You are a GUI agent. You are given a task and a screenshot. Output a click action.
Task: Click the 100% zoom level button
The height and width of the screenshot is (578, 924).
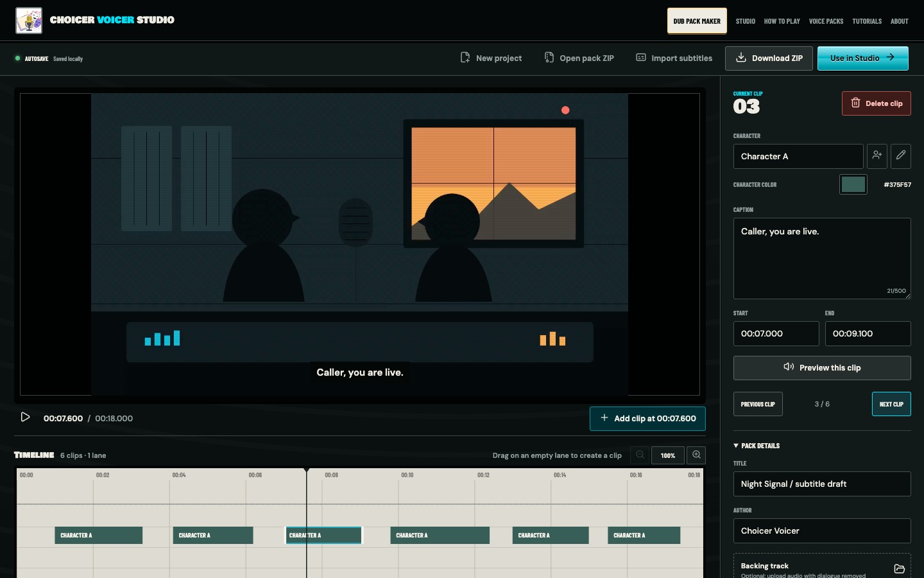tap(668, 455)
